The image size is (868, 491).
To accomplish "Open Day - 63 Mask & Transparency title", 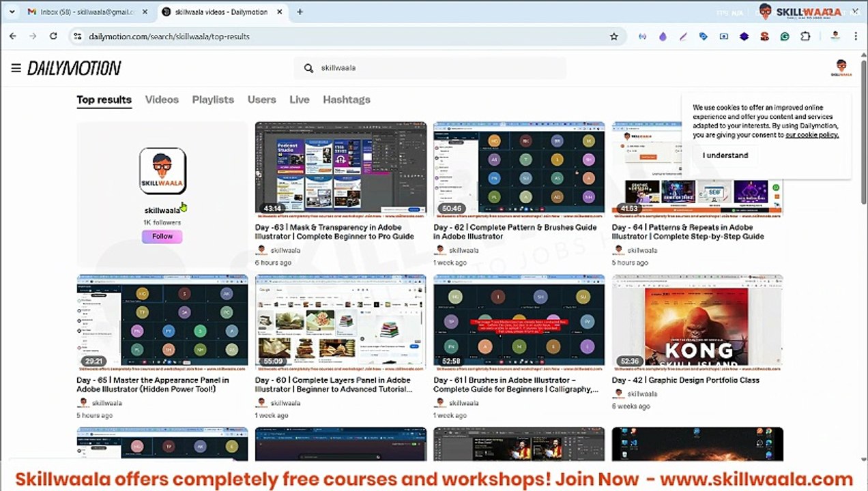I will click(x=334, y=232).
